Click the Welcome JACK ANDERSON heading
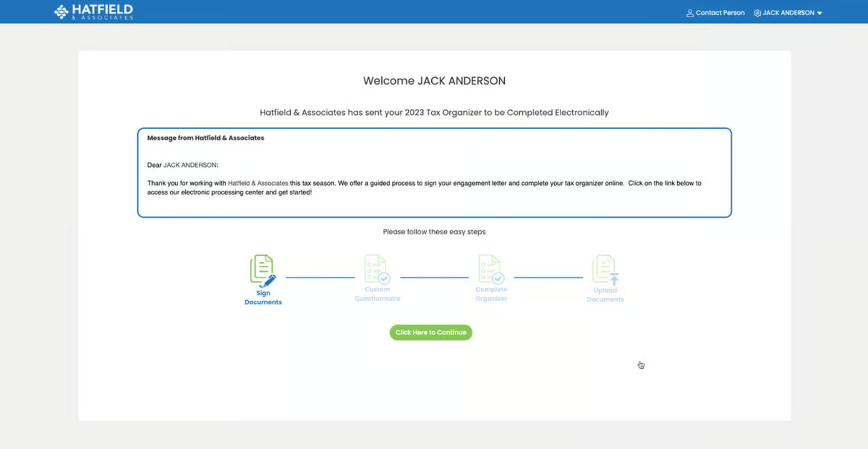The image size is (868, 449). tap(434, 81)
